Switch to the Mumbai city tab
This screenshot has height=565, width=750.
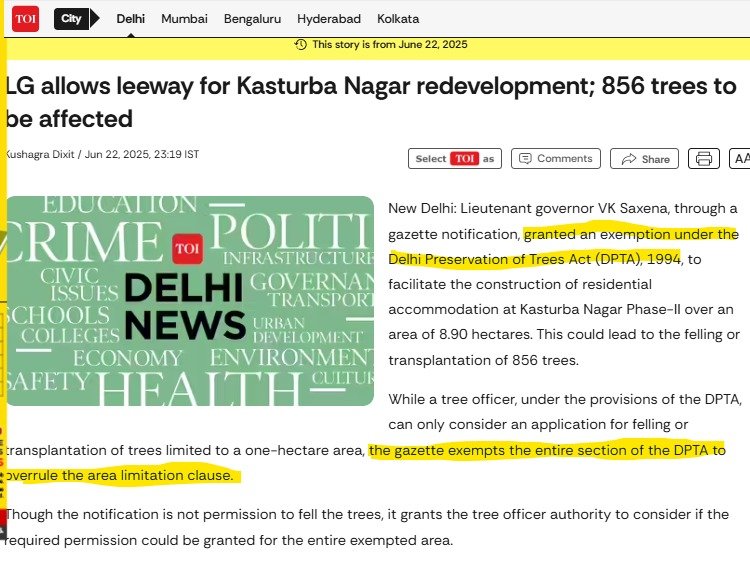pos(184,19)
